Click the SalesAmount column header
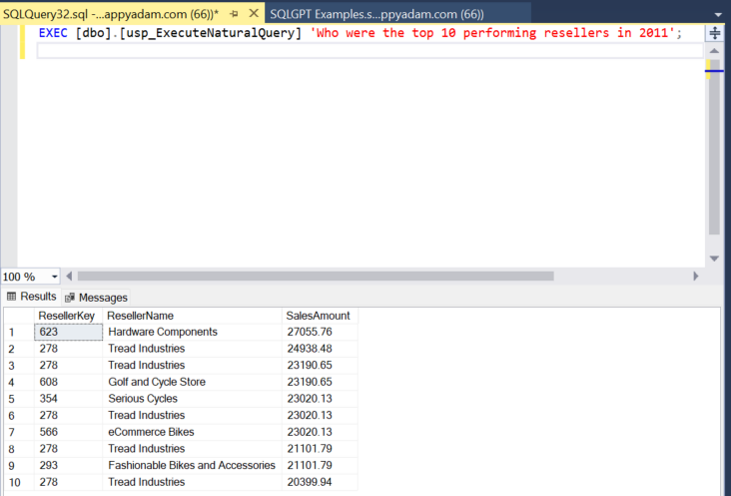This screenshot has width=731, height=496. [x=320, y=316]
